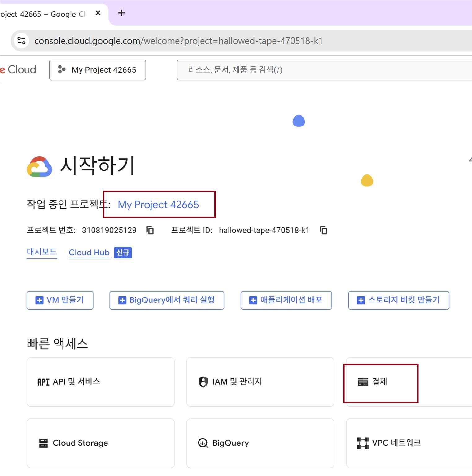Click the Cloud Storage bucket icon
The height and width of the screenshot is (476, 472).
click(x=43, y=443)
